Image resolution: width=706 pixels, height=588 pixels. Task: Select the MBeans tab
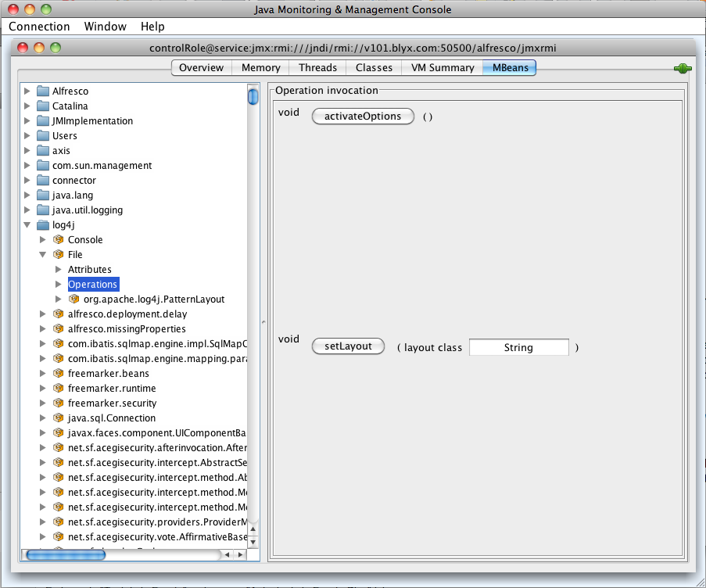(510, 67)
